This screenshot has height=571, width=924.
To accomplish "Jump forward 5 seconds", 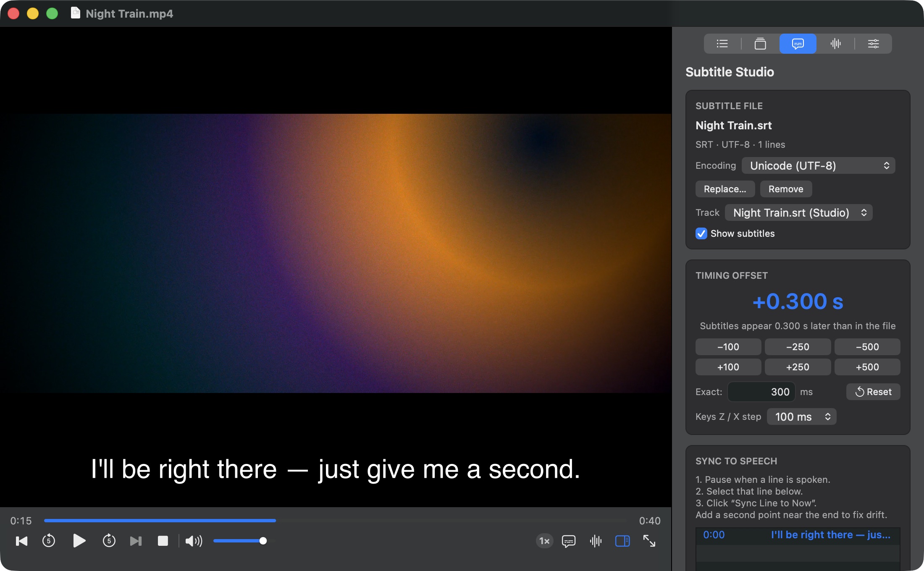I will [x=109, y=541].
